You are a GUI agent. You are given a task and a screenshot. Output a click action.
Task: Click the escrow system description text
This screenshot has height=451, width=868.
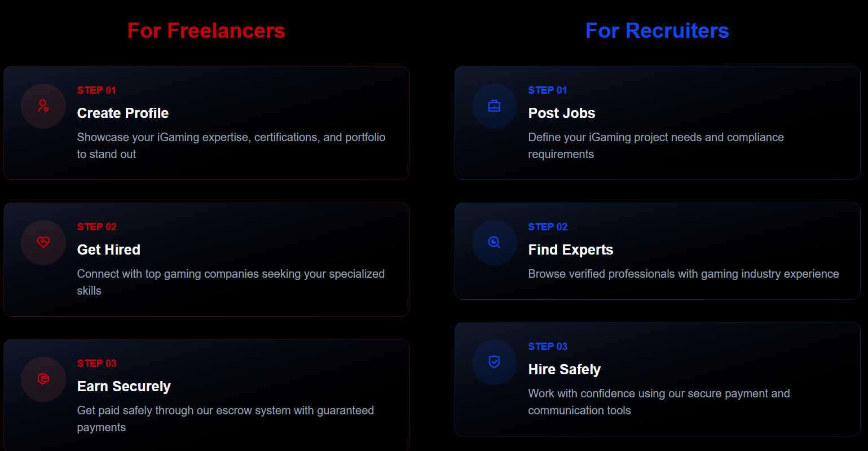tap(225, 411)
